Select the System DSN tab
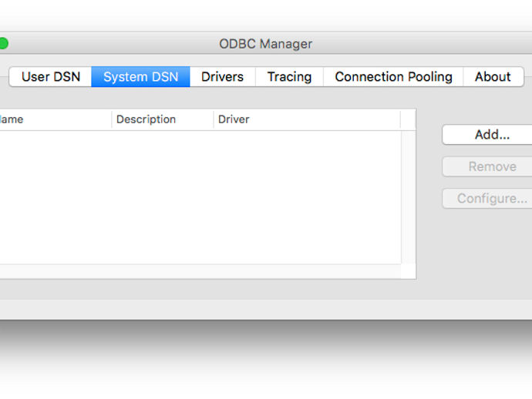This screenshot has height=399, width=532. (140, 76)
